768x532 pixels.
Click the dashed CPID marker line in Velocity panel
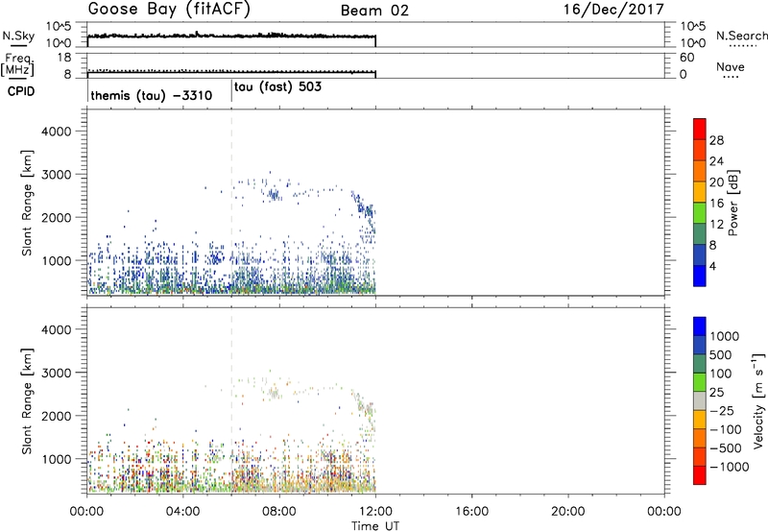click(x=231, y=400)
